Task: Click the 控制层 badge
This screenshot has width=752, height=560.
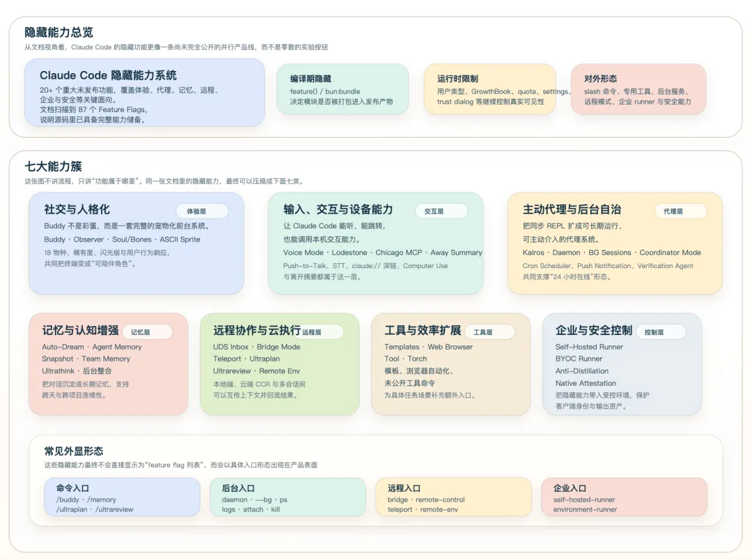Action: coord(661,332)
